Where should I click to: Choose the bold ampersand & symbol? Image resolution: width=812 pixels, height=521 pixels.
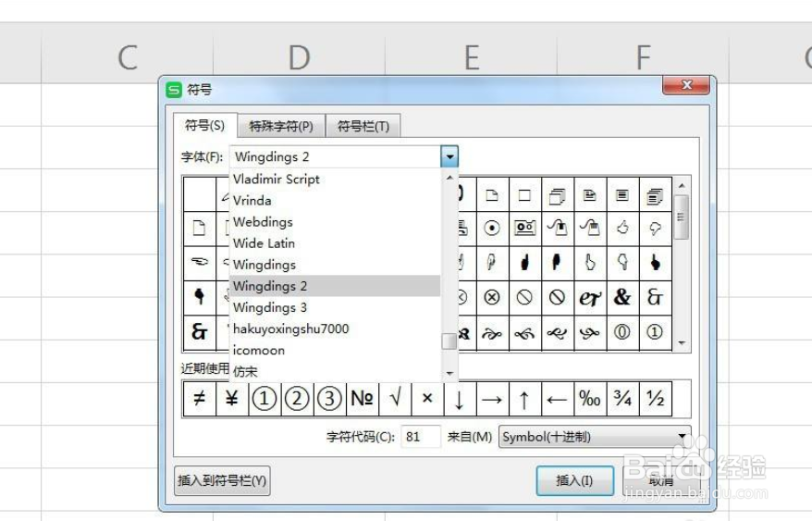(x=622, y=297)
